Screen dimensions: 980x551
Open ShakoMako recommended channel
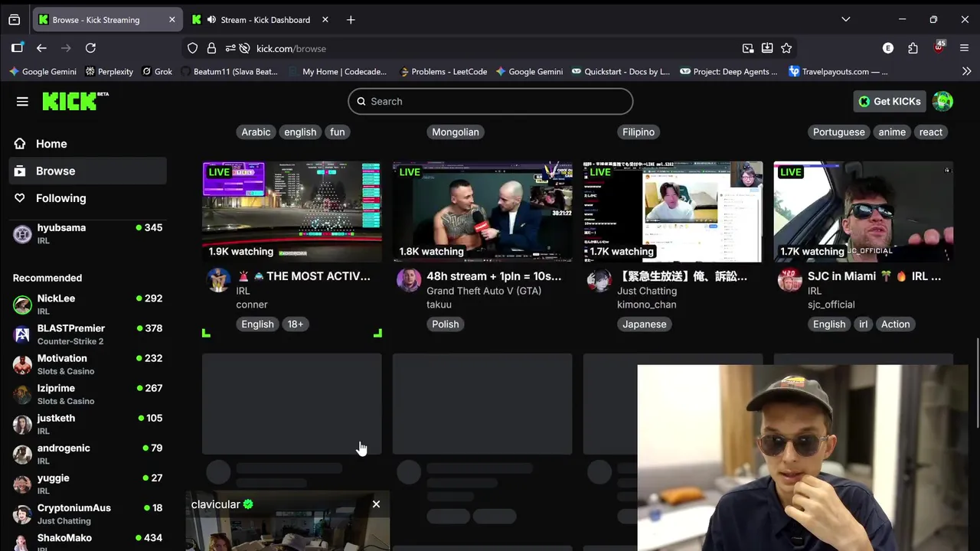tap(87, 541)
